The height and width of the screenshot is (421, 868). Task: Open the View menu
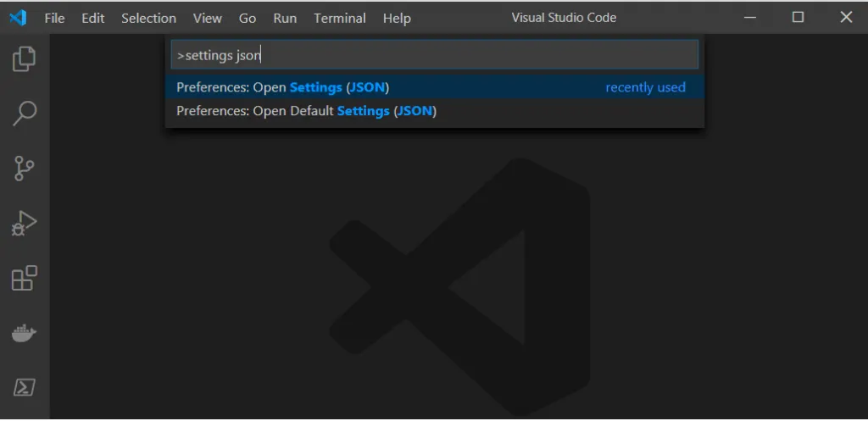208,18
